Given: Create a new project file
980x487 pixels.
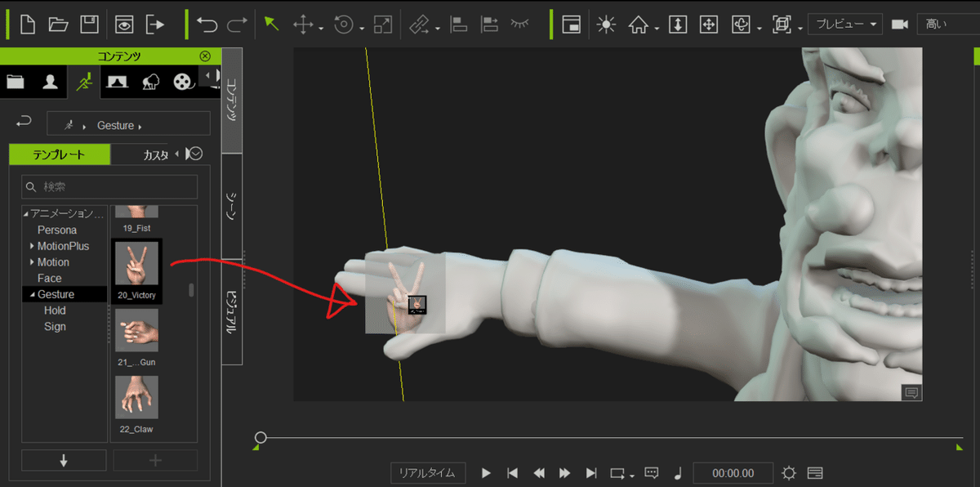Looking at the screenshot, I should click(28, 25).
